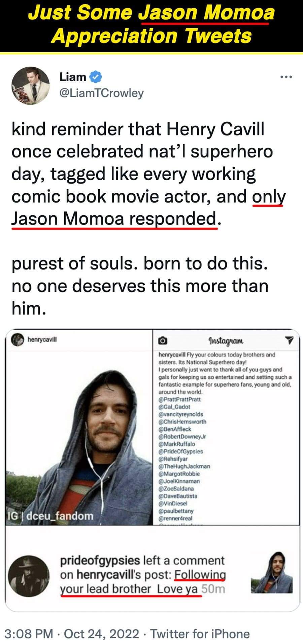The width and height of the screenshot is (303, 644).
Task: Open the @PrideOfGypsies mention in caption
Action: coord(181,451)
